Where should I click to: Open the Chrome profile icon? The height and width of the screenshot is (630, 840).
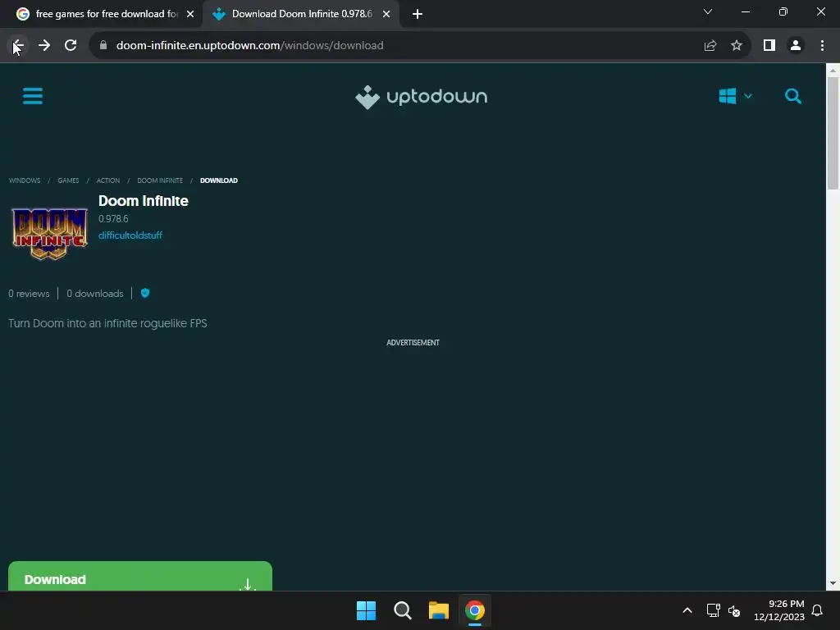796,46
